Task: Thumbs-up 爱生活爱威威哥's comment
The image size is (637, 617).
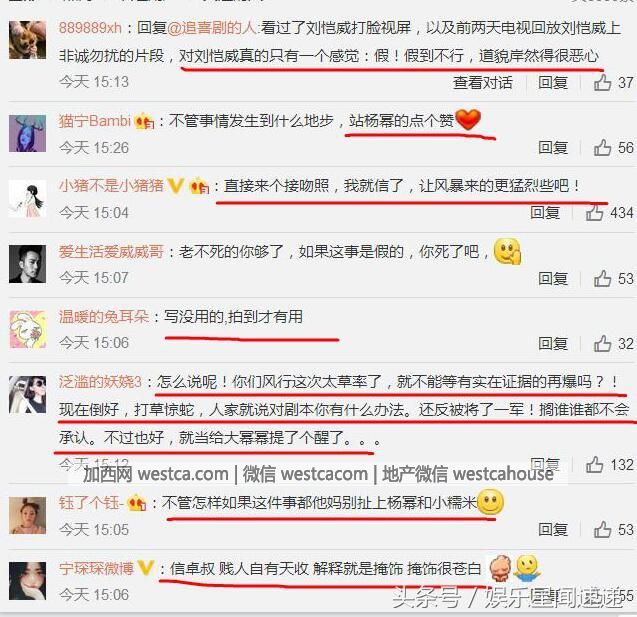Action: pos(602,278)
